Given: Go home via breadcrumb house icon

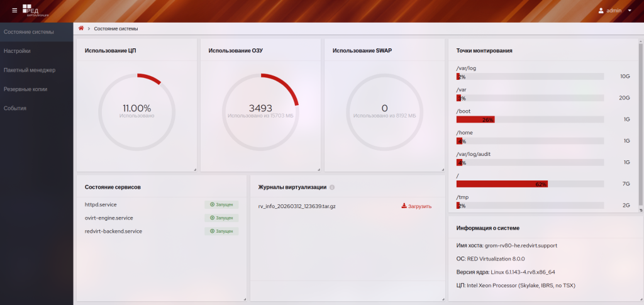Looking at the screenshot, I should point(81,28).
